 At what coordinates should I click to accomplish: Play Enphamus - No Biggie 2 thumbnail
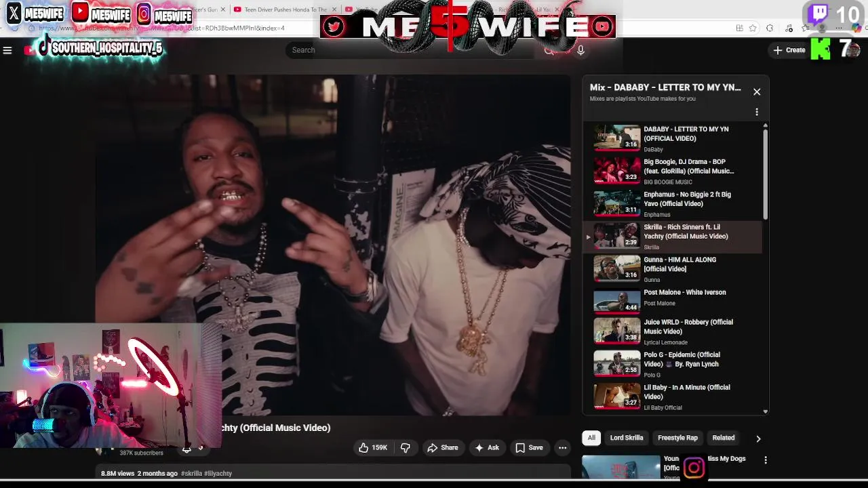point(616,202)
